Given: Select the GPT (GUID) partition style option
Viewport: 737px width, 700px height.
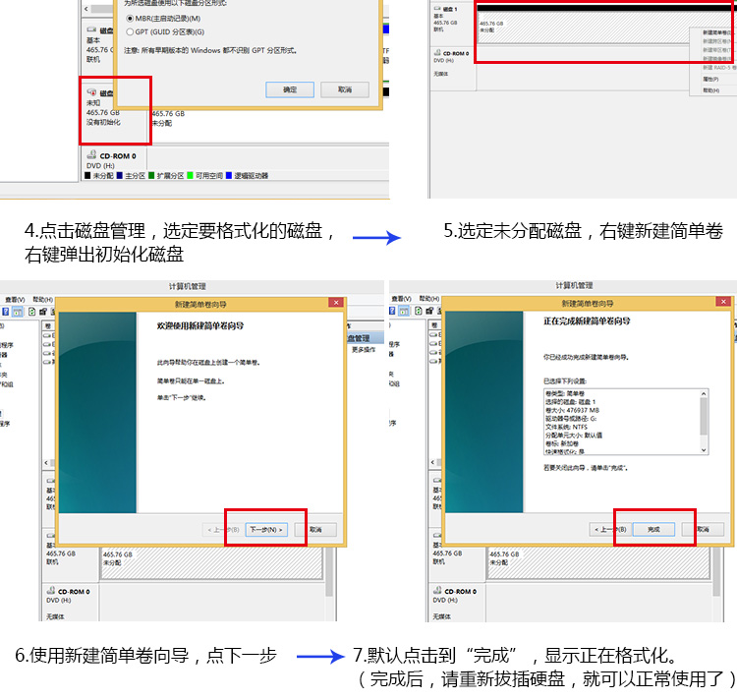Looking at the screenshot, I should 130,32.
